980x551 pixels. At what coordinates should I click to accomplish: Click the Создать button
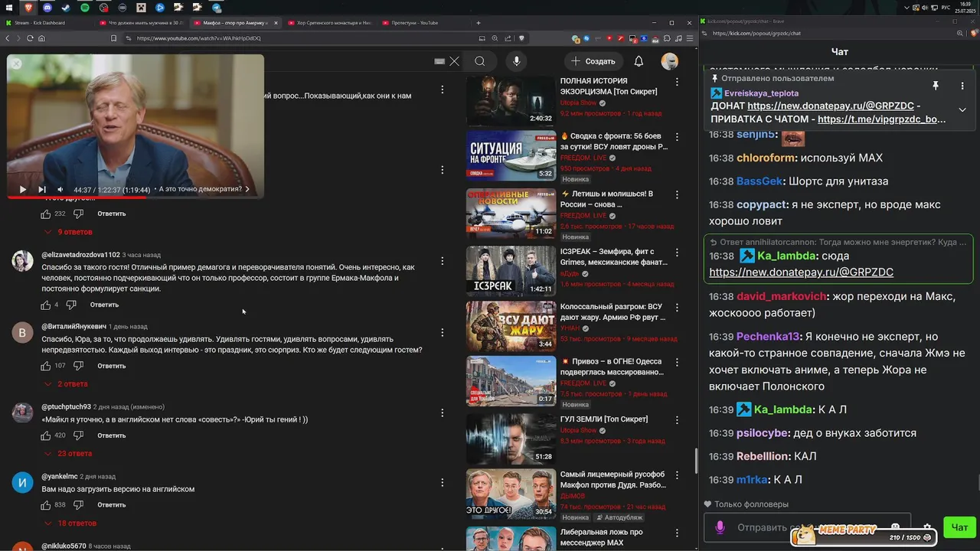tap(593, 61)
